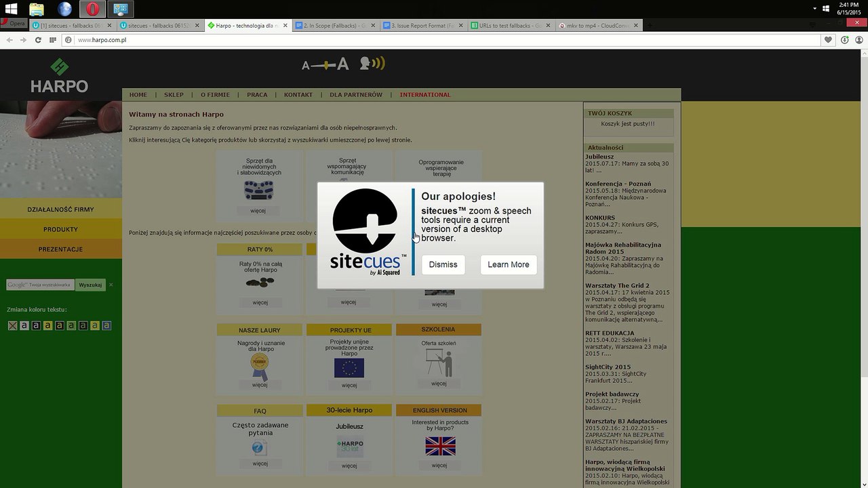Open the O FIRMIE menu item
The height and width of the screenshot is (488, 868).
click(215, 95)
